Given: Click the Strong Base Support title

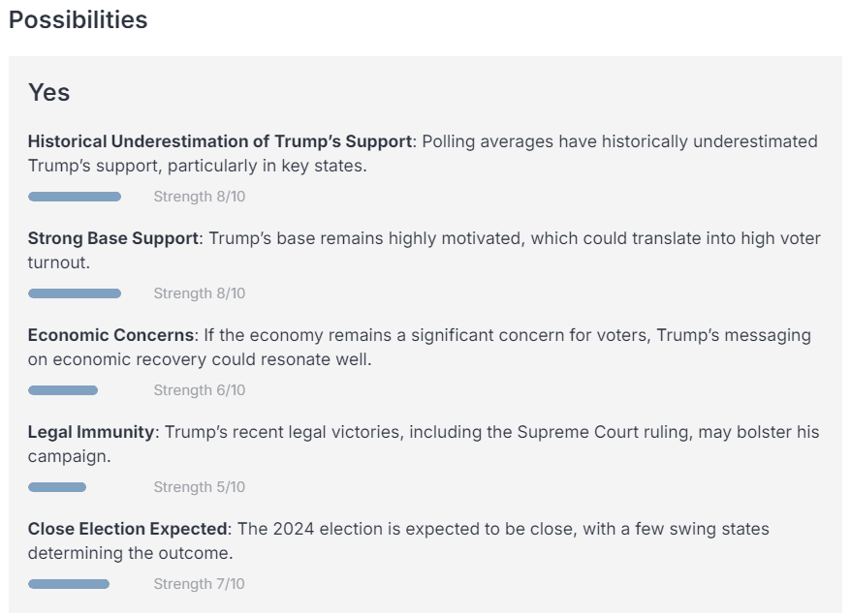Looking at the screenshot, I should pyautogui.click(x=112, y=238).
